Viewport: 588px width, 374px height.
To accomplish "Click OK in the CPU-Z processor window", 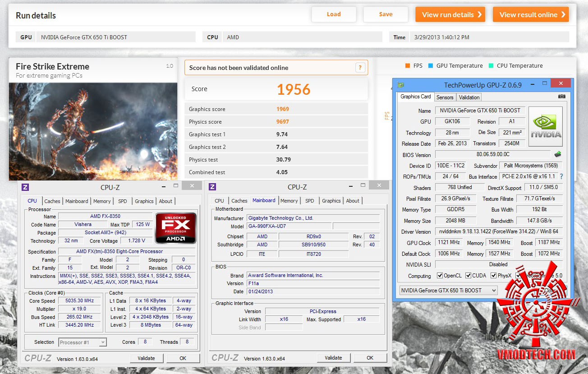I will [x=183, y=358].
